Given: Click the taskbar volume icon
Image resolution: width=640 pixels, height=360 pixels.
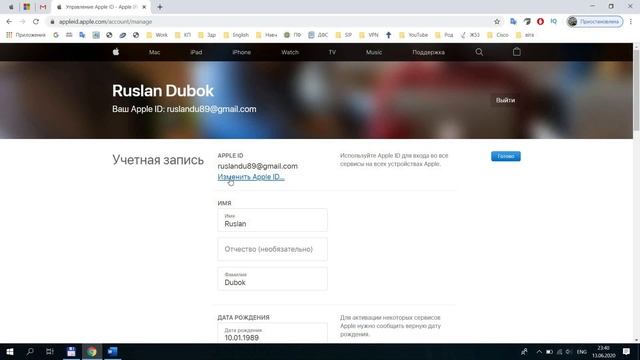Looking at the screenshot, I should coord(568,351).
